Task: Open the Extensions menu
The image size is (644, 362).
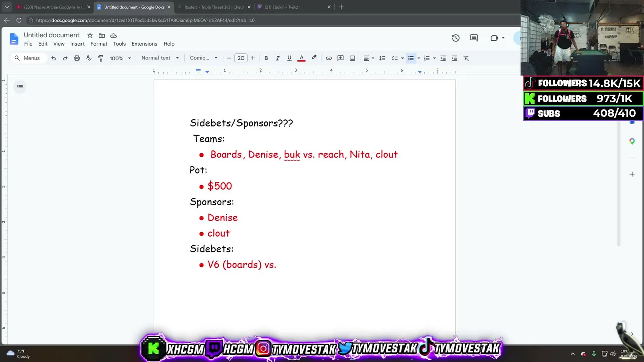Action: pyautogui.click(x=144, y=44)
